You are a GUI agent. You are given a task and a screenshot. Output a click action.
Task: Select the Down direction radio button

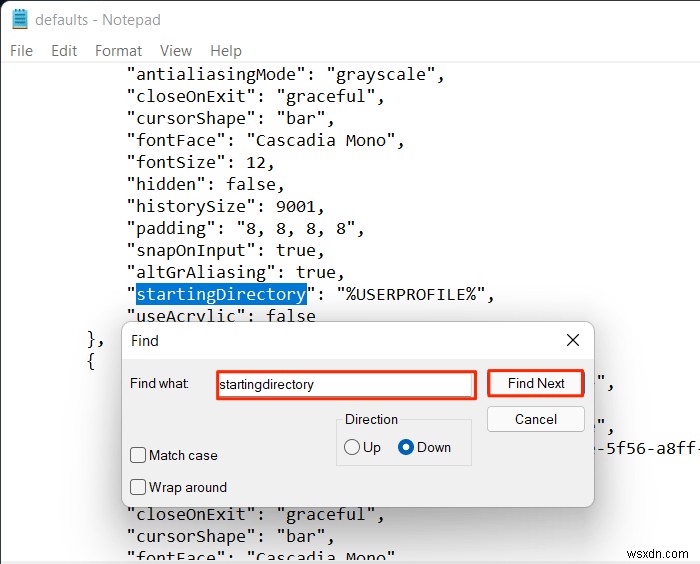[405, 447]
